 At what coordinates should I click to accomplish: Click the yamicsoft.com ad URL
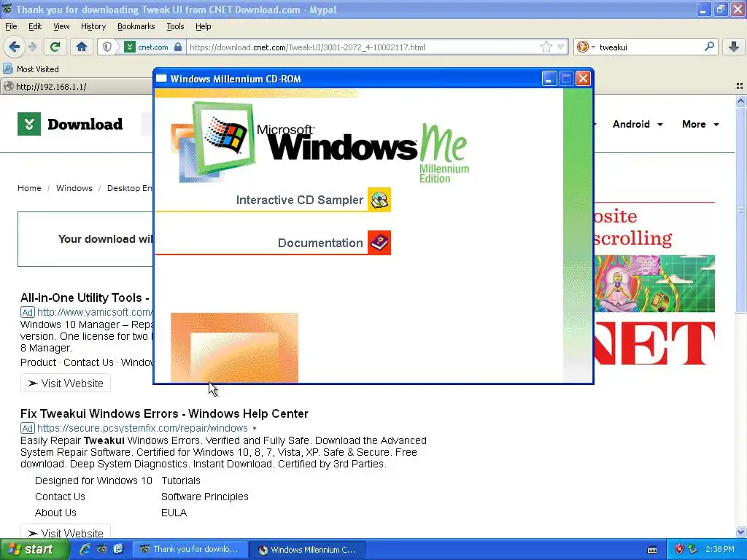[x=94, y=312]
